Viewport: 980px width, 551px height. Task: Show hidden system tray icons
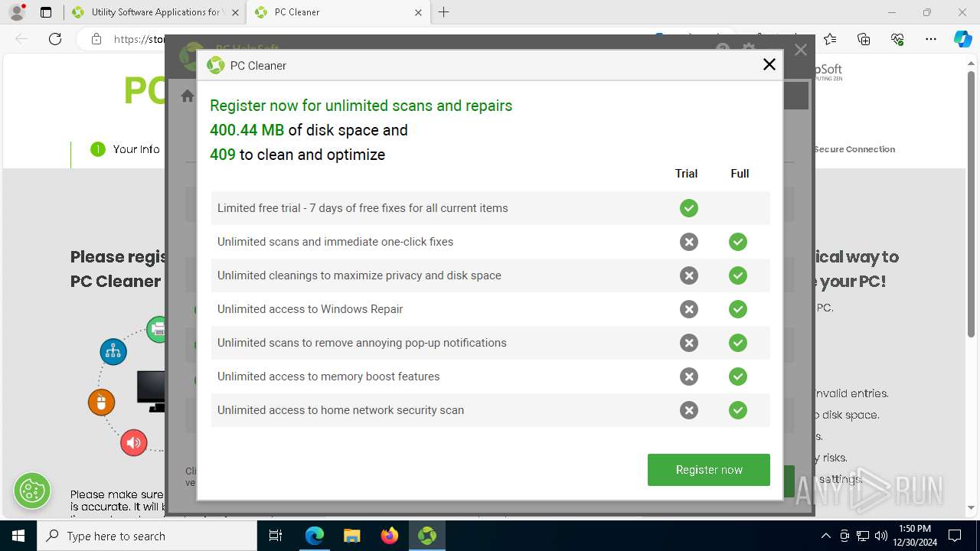tap(825, 536)
